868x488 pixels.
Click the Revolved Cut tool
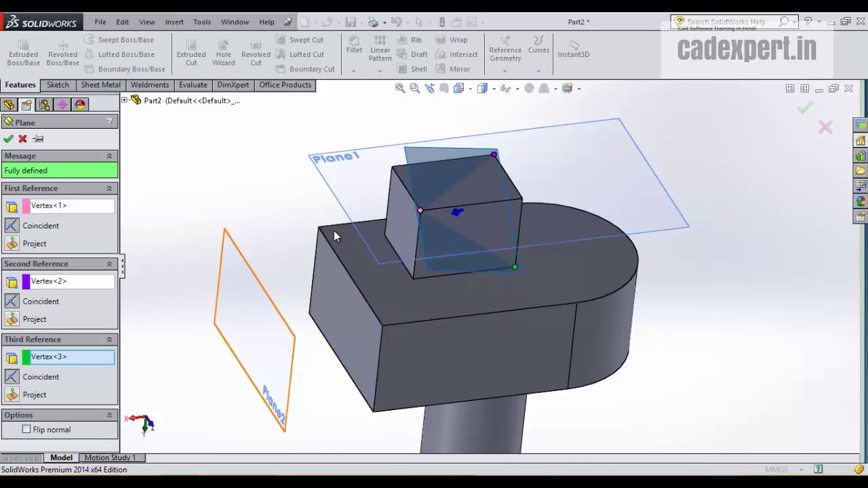pos(256,52)
